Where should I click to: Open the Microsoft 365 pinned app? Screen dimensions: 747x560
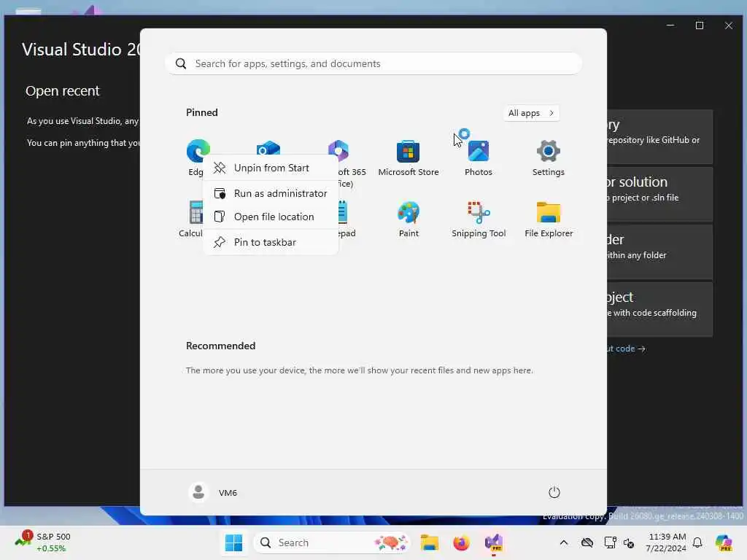[x=338, y=149]
